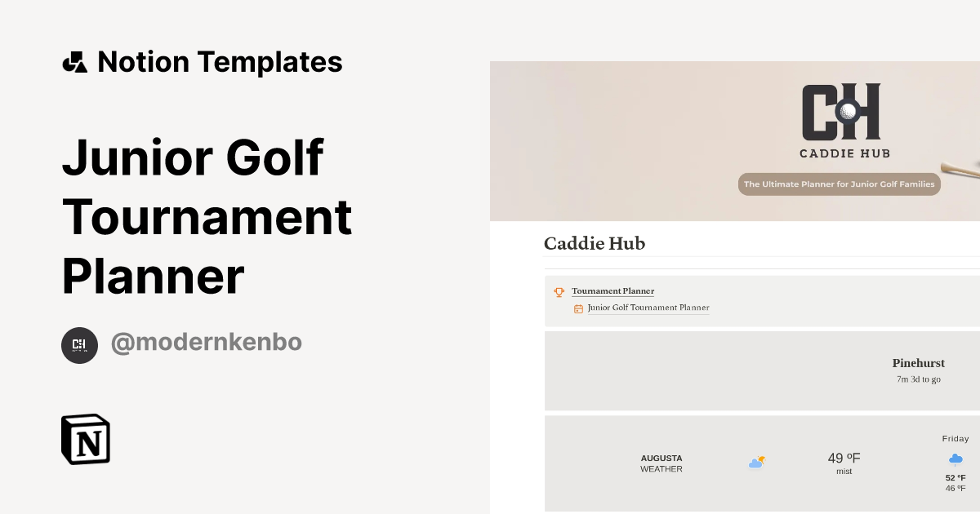The height and width of the screenshot is (514, 980).
Task: Select the CH golf ball logo on the cover
Action: coord(844,113)
